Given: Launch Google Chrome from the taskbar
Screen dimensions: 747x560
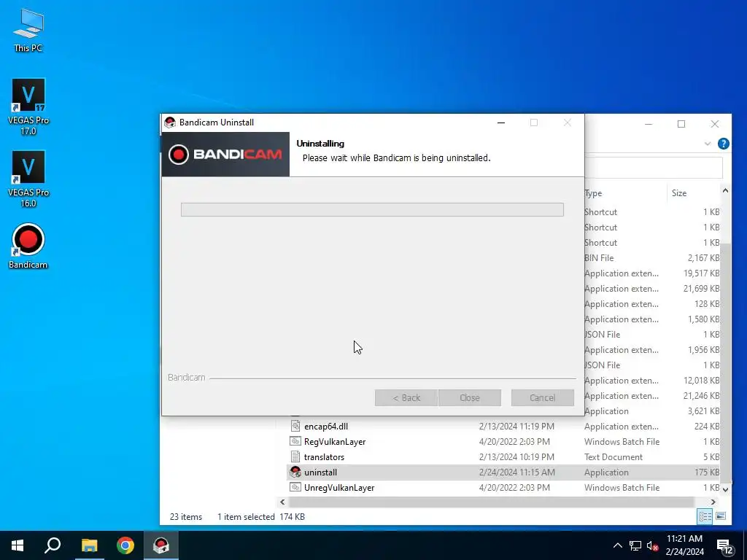Looking at the screenshot, I should (125, 545).
